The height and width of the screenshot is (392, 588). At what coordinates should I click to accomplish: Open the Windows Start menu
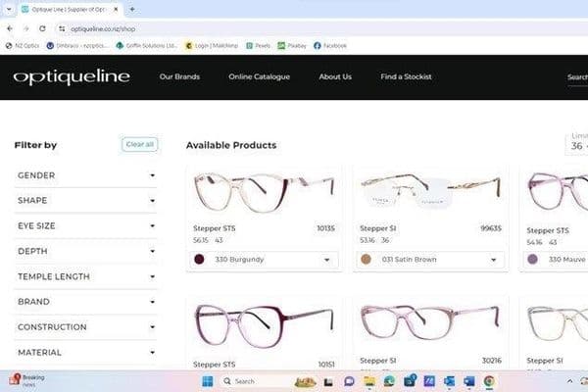pos(208,381)
